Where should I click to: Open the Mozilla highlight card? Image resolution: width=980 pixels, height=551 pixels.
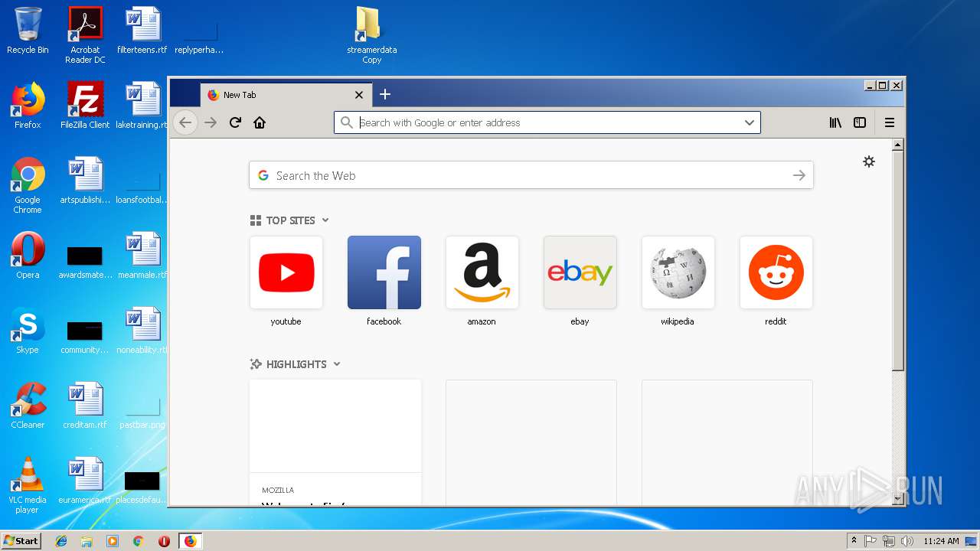pyautogui.click(x=335, y=442)
